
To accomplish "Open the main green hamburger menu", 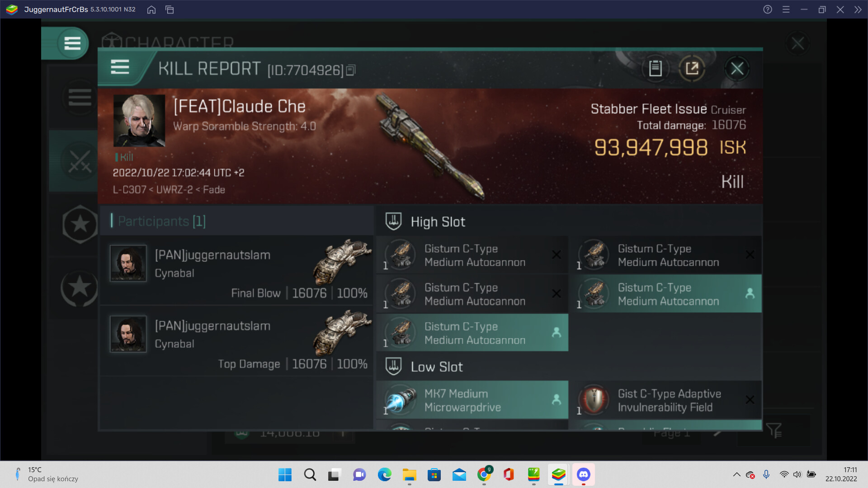I will pyautogui.click(x=72, y=43).
